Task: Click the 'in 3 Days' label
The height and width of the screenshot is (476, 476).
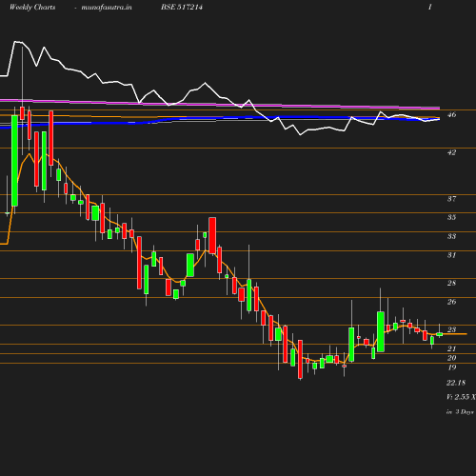Action: 460,412
